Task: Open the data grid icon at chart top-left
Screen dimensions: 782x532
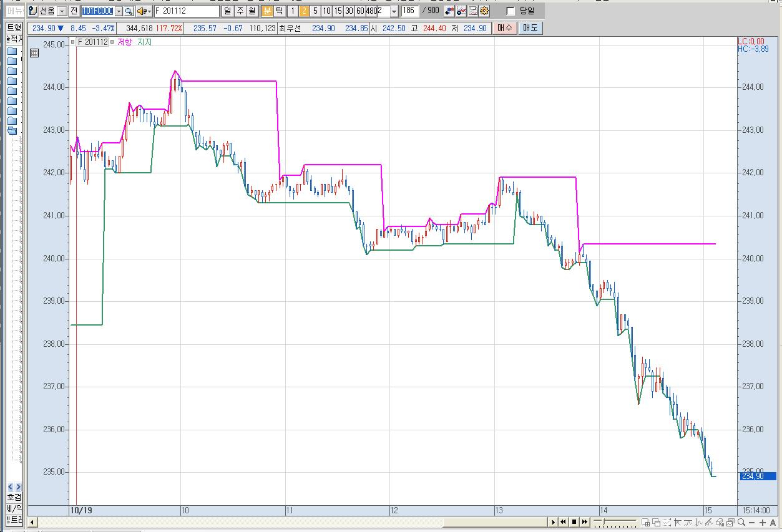Action: point(34,53)
